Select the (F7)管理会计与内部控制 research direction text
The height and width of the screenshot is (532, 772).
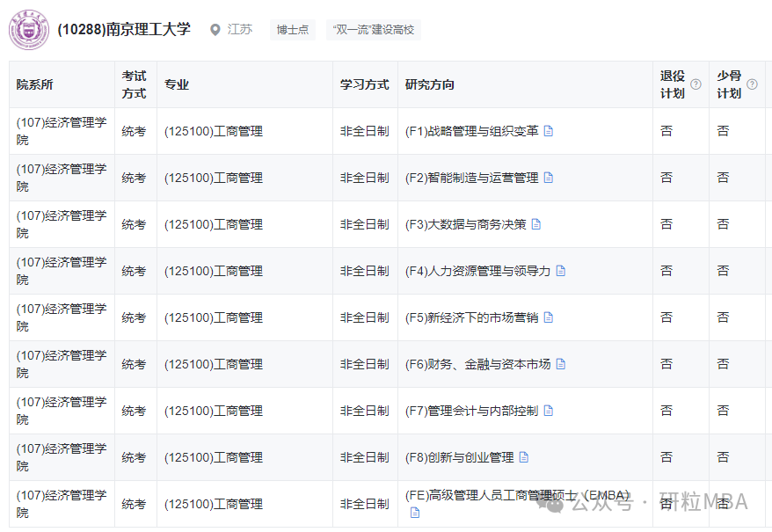[x=471, y=411]
